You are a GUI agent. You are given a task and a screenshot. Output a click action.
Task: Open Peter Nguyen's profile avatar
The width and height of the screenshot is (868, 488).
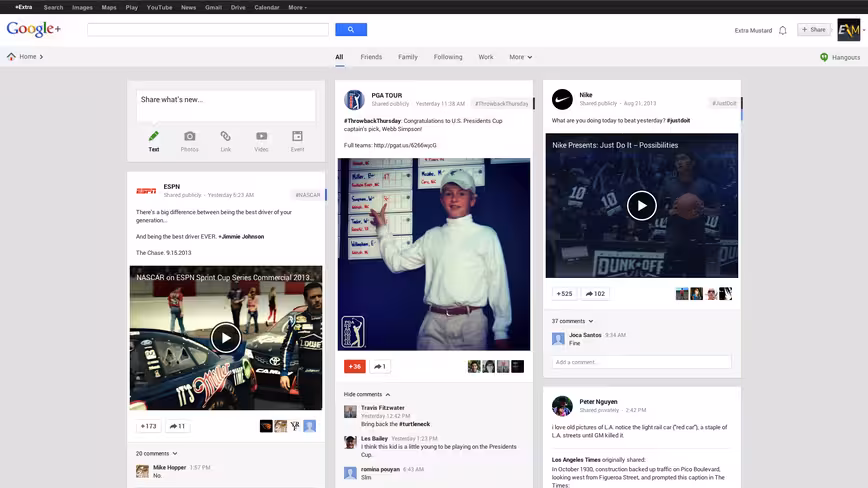562,406
